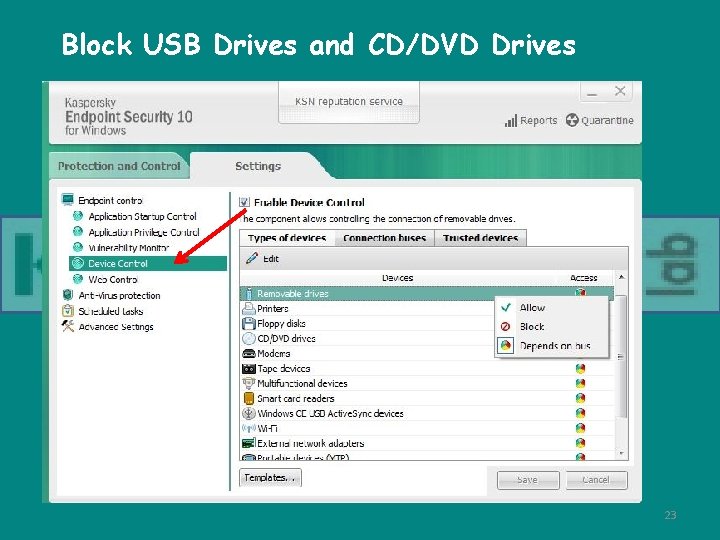This screenshot has width=720, height=540.
Task: Open the Protection and Control tab
Action: tap(119, 166)
